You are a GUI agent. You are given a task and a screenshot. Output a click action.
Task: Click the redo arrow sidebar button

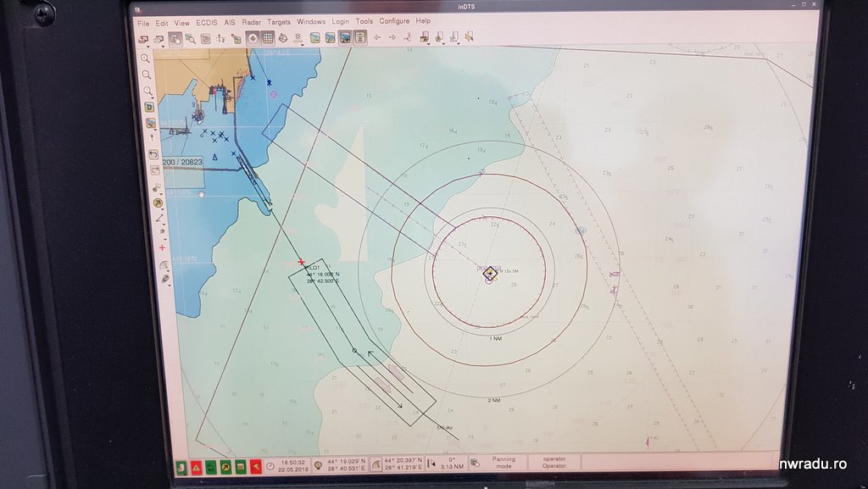(155, 171)
